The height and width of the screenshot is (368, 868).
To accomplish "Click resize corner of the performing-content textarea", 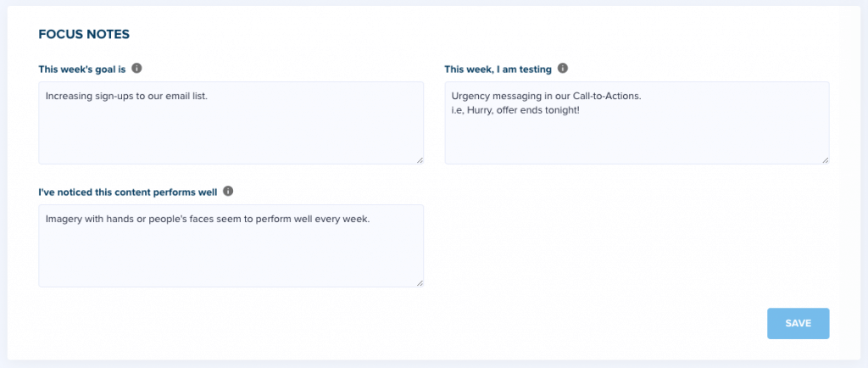I will click(420, 282).
